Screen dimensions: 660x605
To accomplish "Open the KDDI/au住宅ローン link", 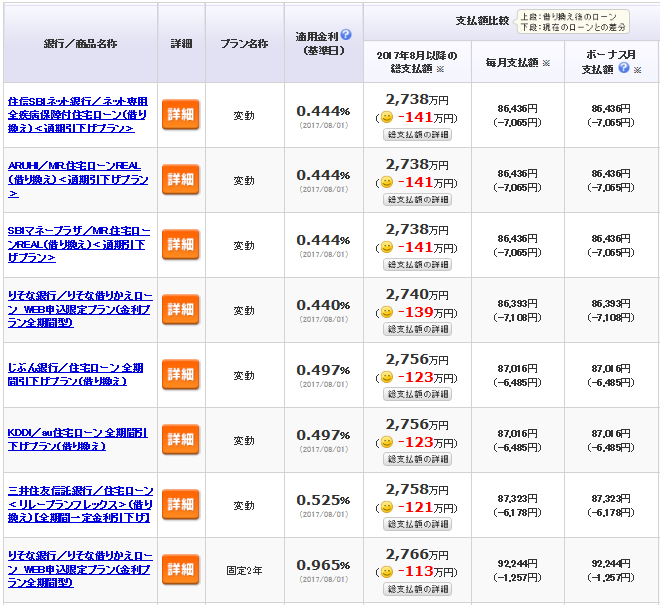I will pyautogui.click(x=78, y=439).
